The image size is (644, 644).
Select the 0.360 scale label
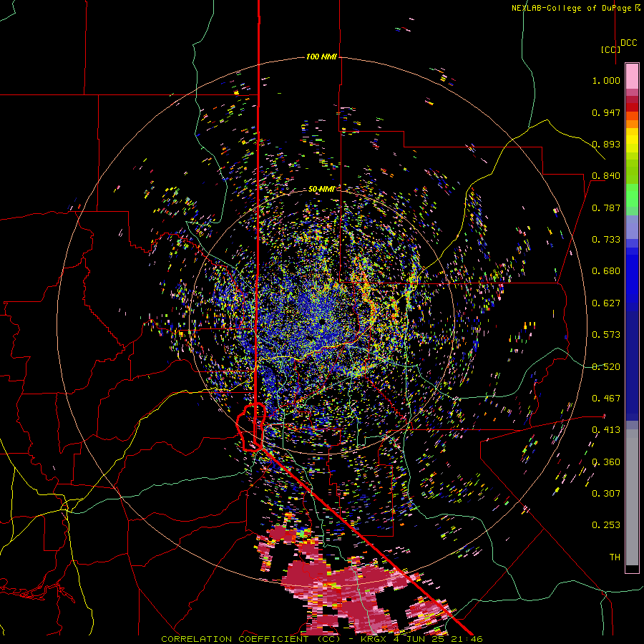click(x=606, y=462)
